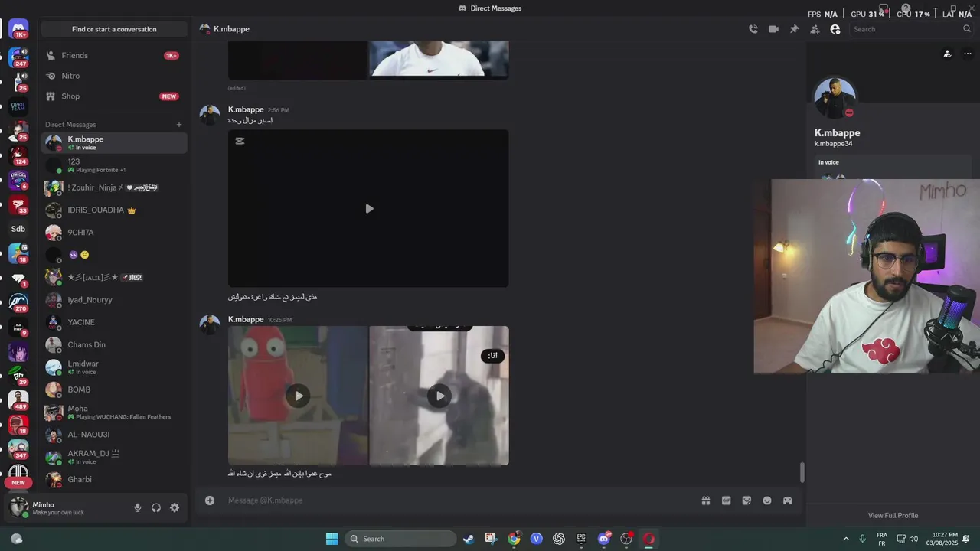Open the apps launcher controller icon
The width and height of the screenshot is (980, 551).
[787, 500]
